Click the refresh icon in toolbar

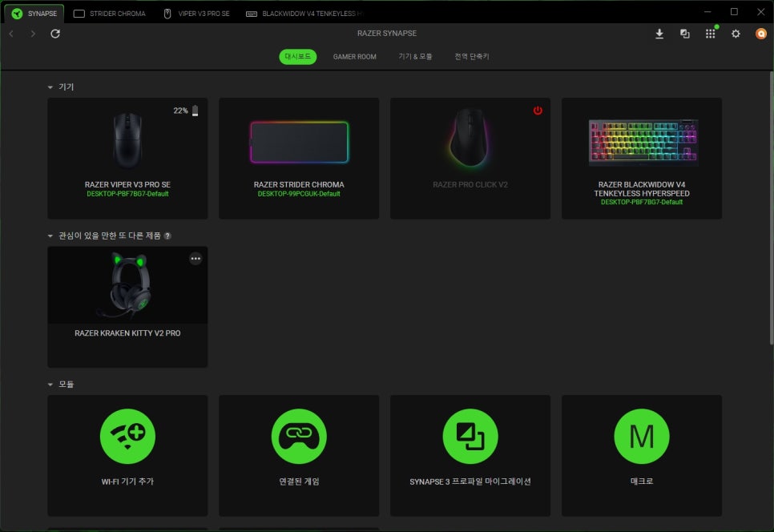(x=55, y=34)
